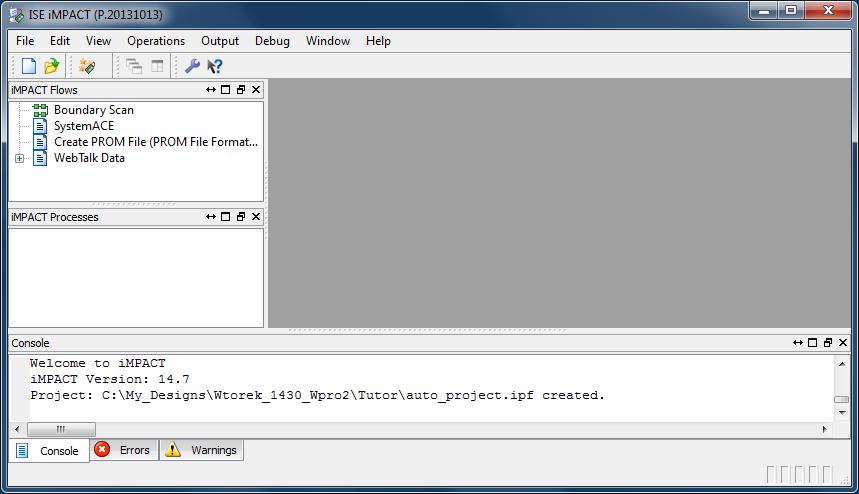Click the auto_project.ipf created console line
This screenshot has height=494, width=859.
point(317,395)
